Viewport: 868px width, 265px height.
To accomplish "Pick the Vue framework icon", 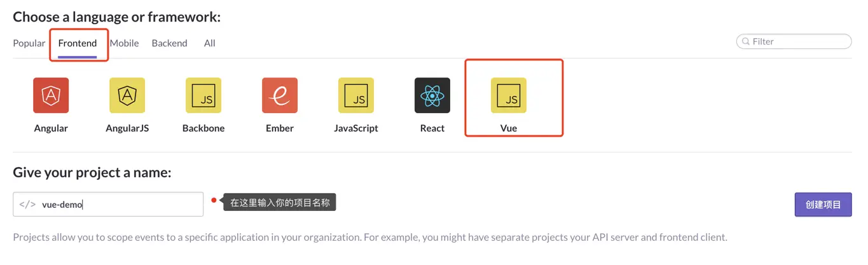I will click(x=509, y=95).
